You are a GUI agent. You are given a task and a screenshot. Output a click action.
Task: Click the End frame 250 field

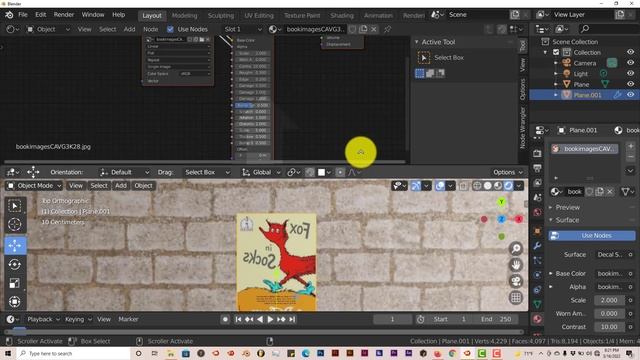(x=496, y=319)
